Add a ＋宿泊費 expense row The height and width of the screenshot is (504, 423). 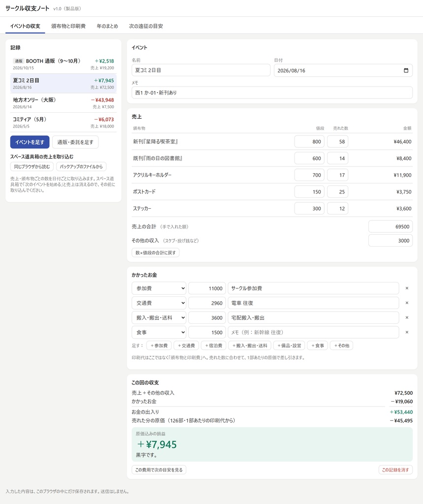point(213,346)
